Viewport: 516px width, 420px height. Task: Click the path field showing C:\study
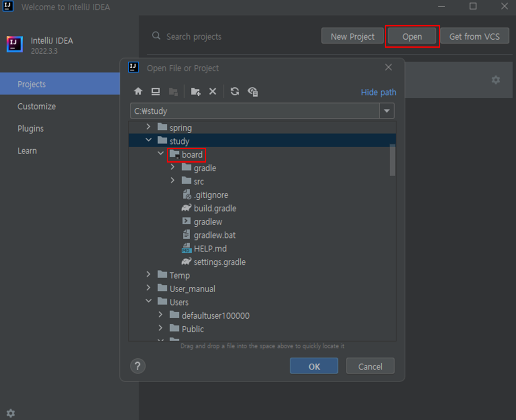(x=255, y=111)
